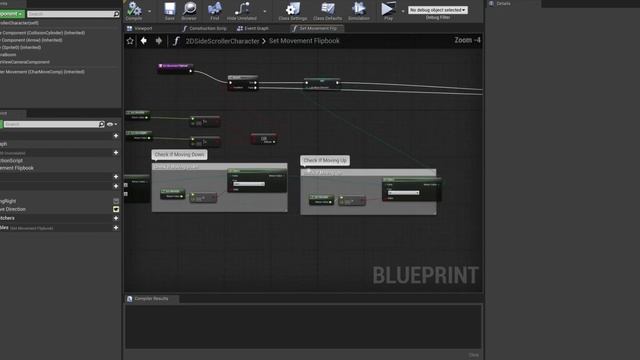Open the Add Component dropdown button

coord(12,14)
